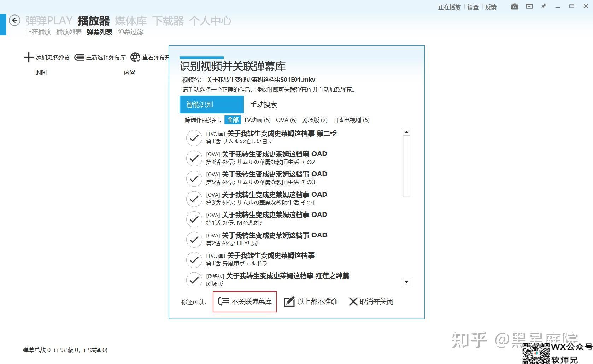
Task: Open 反馈 from title bar
Action: point(491,7)
